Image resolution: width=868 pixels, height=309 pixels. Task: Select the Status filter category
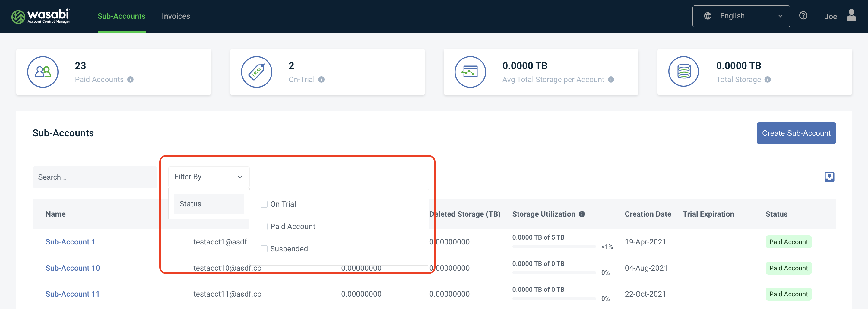[x=209, y=204]
